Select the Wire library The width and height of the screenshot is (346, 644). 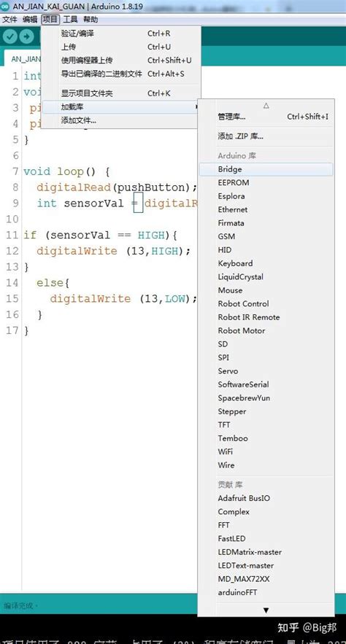coord(266,465)
